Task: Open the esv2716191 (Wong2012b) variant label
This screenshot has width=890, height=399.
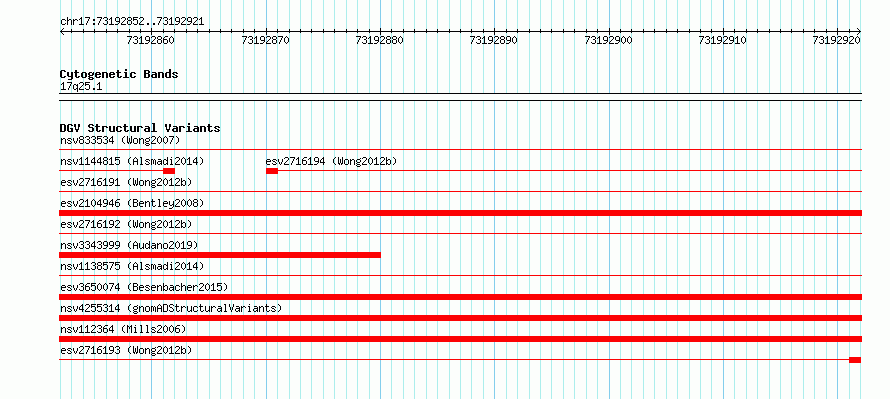Action: pos(126,182)
